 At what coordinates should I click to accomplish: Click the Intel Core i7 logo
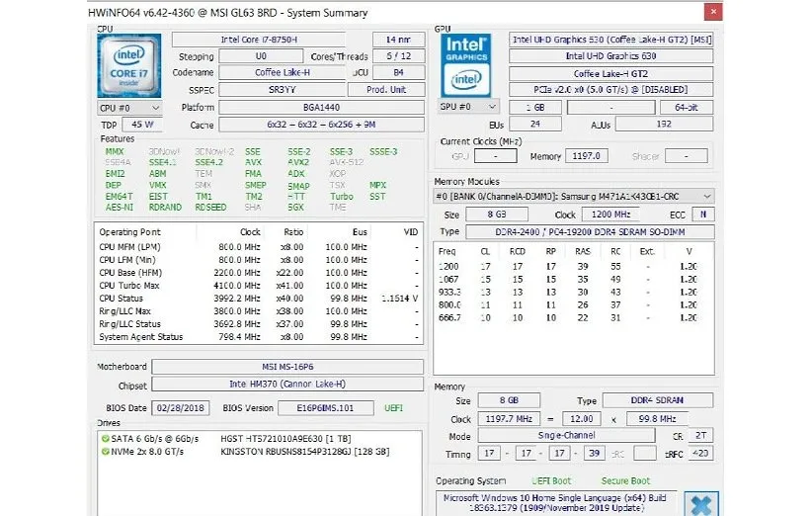click(x=129, y=64)
